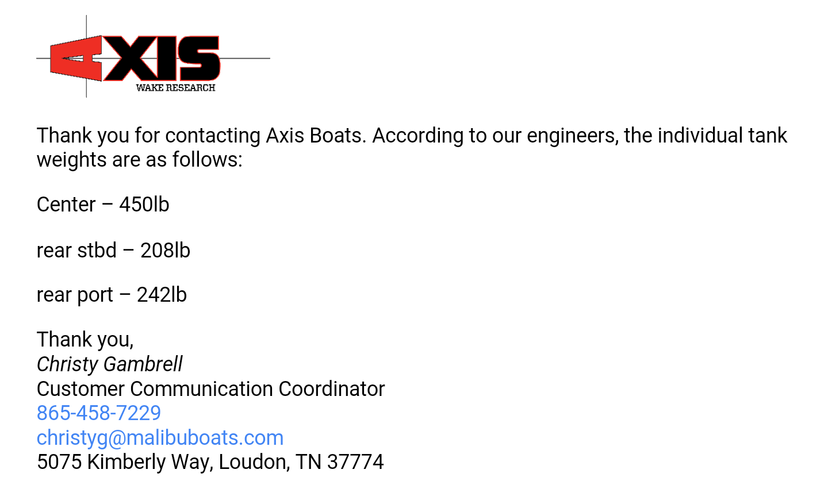This screenshot has width=828, height=504.
Task: Click the Loudon, TN 37774 text
Action: pyautogui.click(x=301, y=462)
